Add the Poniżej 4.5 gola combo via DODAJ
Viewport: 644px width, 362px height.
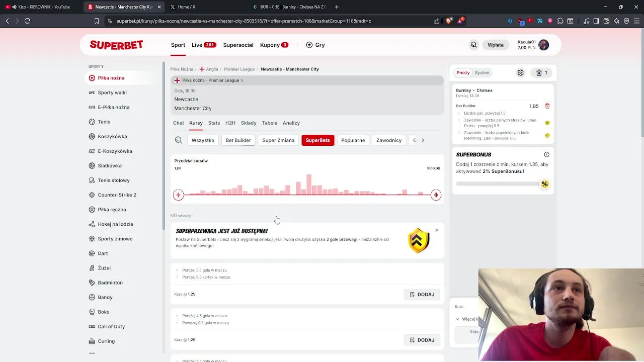point(422,340)
